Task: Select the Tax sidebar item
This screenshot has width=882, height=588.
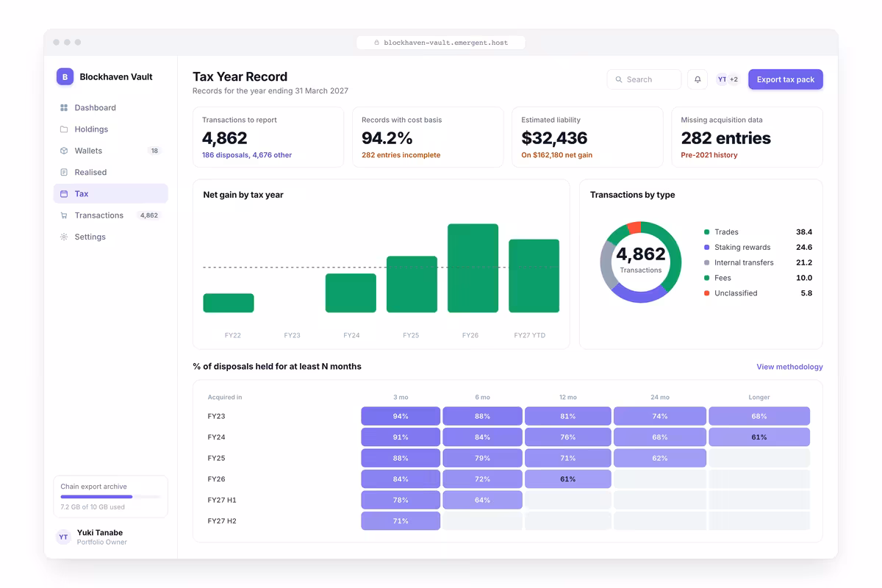Action: click(111, 194)
